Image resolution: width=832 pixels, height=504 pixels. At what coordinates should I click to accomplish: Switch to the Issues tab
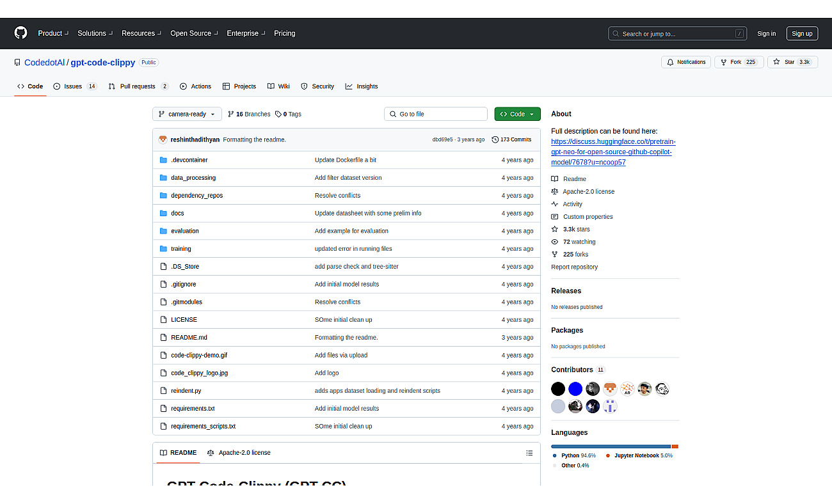click(75, 86)
